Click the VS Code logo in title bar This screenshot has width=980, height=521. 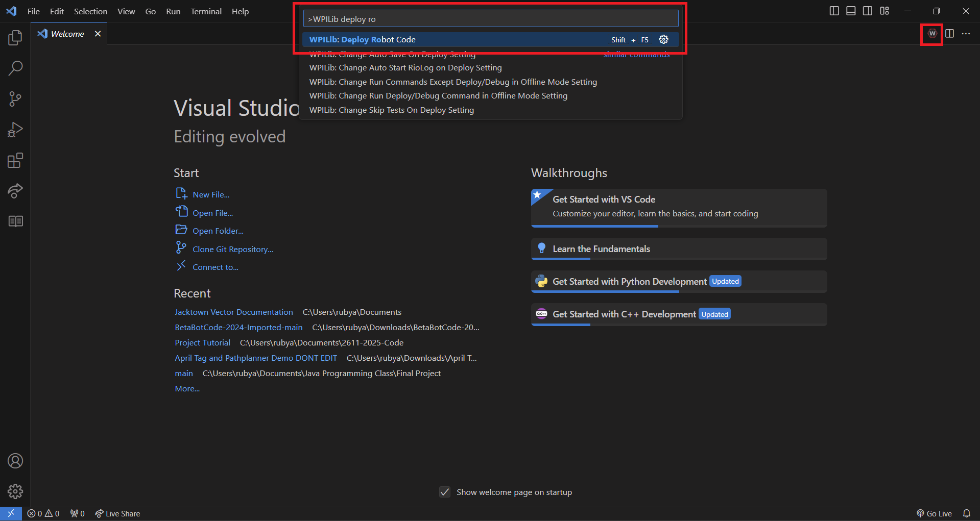(x=11, y=11)
